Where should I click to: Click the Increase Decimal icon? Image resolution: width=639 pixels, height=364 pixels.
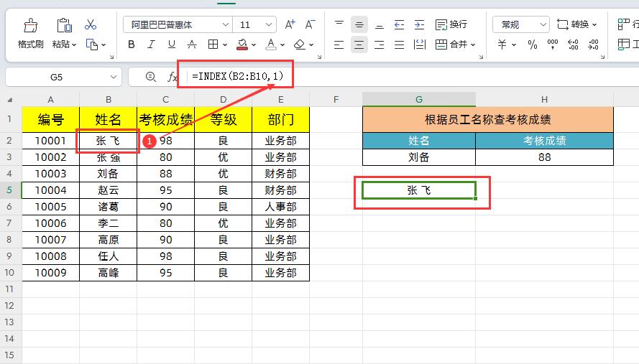tap(573, 45)
